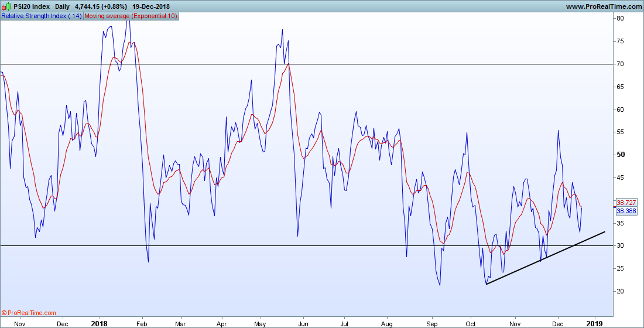Click the candlestick chart icon beside PSI20 Index
This screenshot has width=644, height=328.
[x=6, y=6]
